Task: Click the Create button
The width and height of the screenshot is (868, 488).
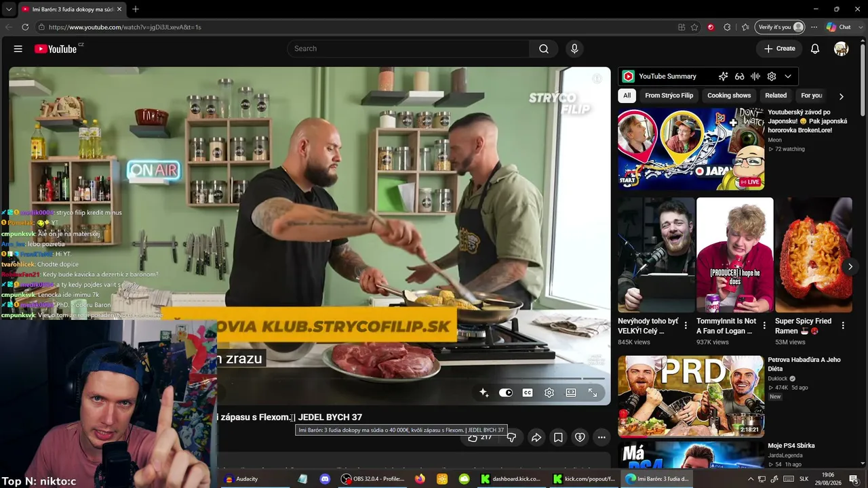Action: [779, 49]
